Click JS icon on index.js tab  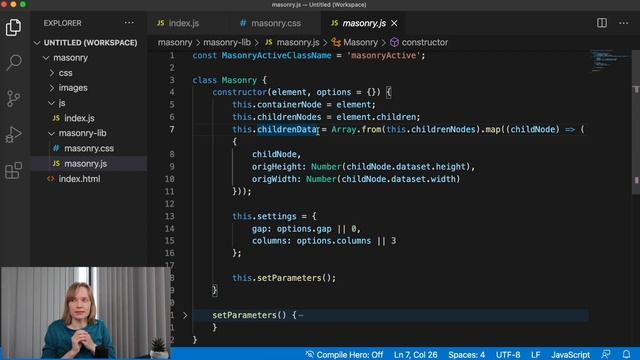tap(161, 23)
